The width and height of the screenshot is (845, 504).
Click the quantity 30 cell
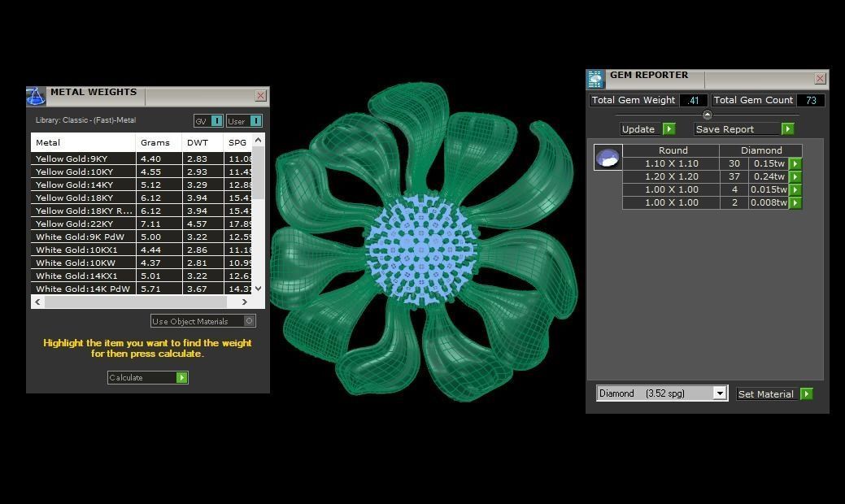point(734,163)
